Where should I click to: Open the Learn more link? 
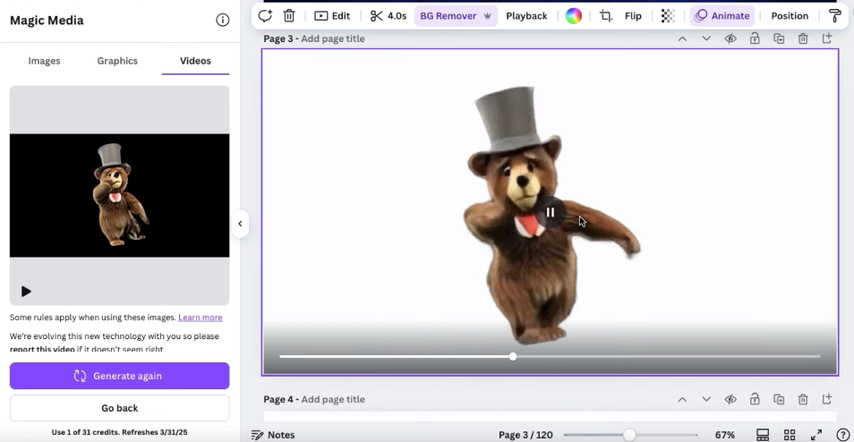(200, 317)
